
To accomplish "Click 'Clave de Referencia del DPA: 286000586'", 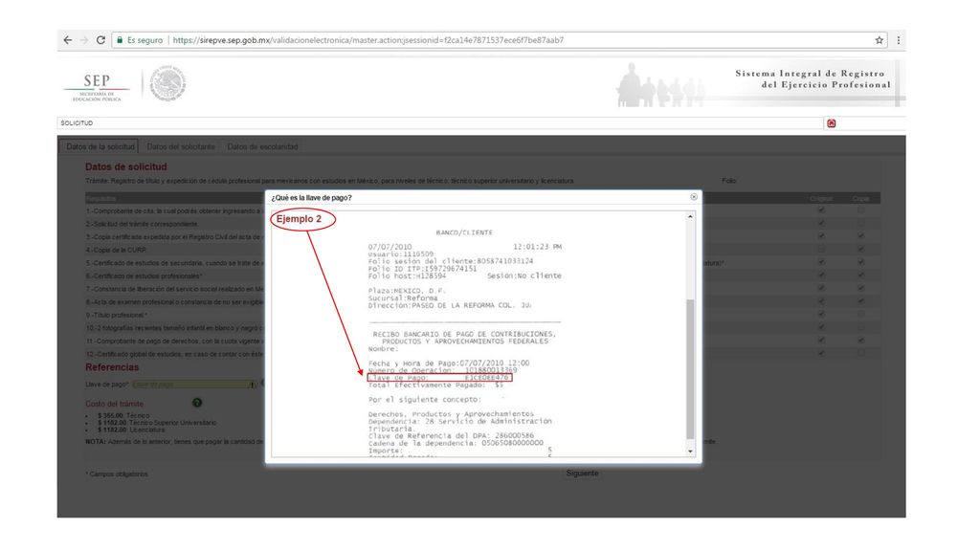I will pos(451,436).
